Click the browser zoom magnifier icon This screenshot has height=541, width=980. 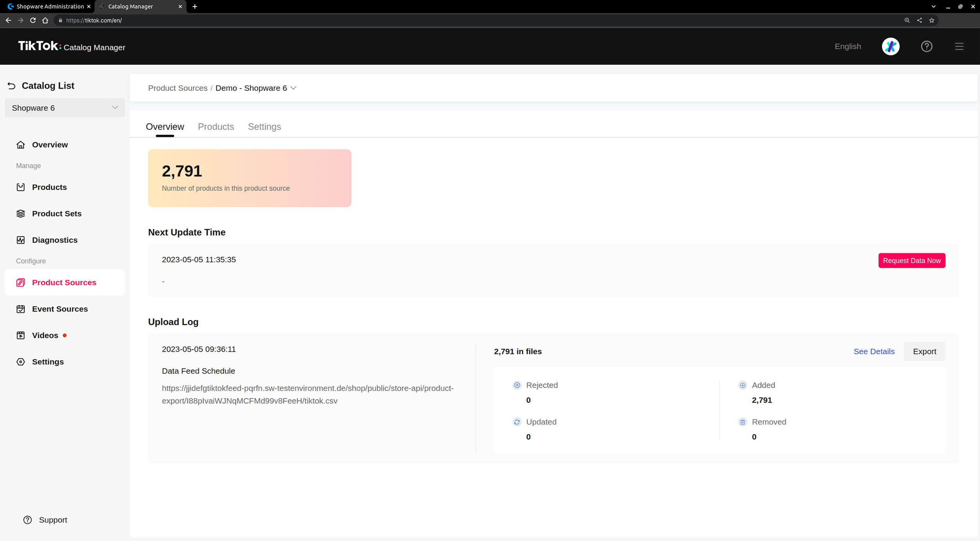click(x=907, y=20)
